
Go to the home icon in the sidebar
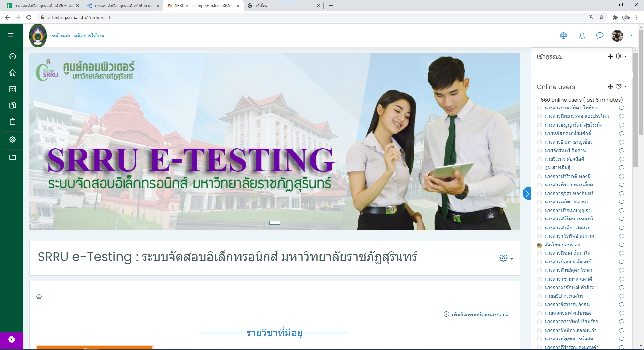[13, 72]
